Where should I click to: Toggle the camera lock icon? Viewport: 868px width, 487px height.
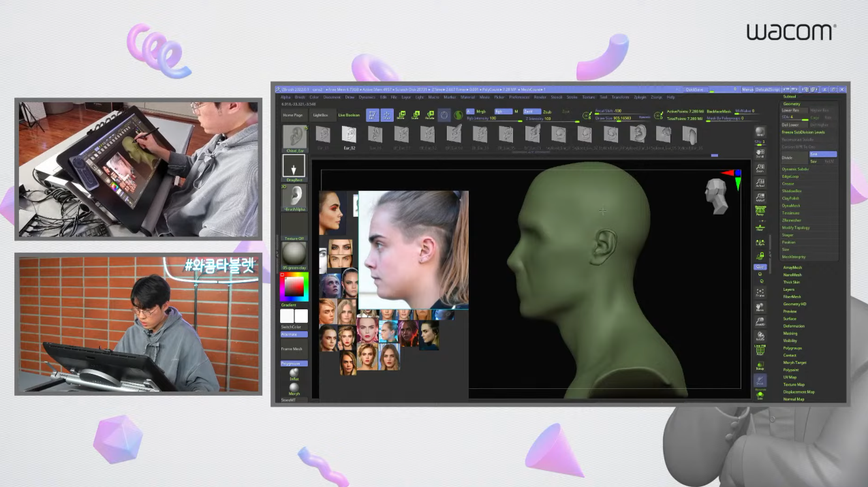[760, 256]
